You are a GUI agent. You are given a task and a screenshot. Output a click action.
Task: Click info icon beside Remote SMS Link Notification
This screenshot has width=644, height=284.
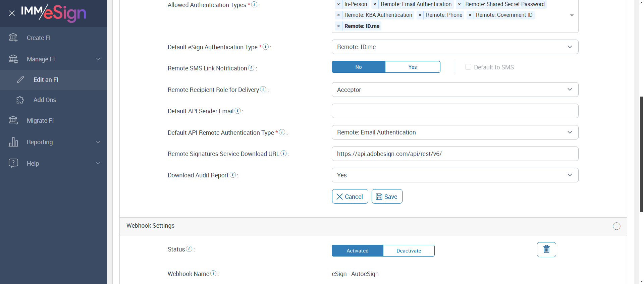(x=251, y=68)
